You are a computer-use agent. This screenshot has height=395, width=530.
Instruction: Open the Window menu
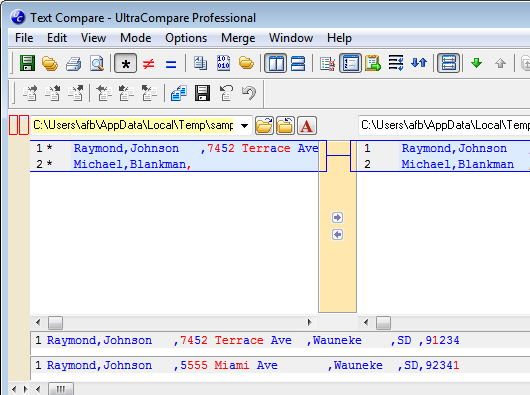click(x=291, y=38)
